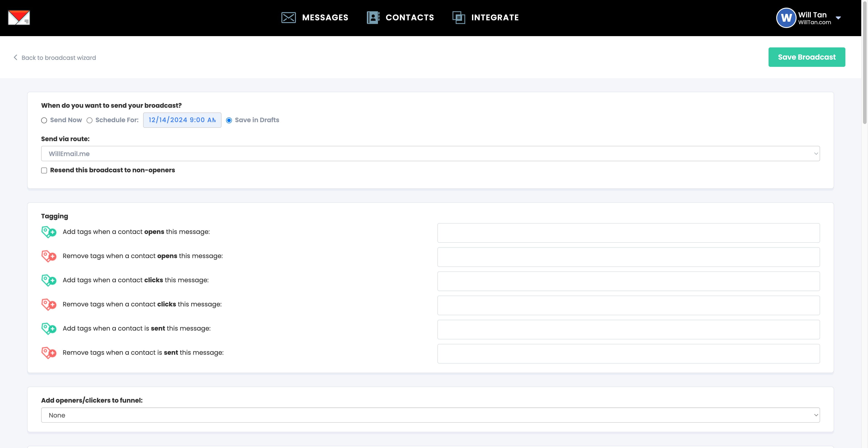This screenshot has height=448, width=868.
Task: Open the MESSAGES menu item
Action: pyautogui.click(x=325, y=18)
